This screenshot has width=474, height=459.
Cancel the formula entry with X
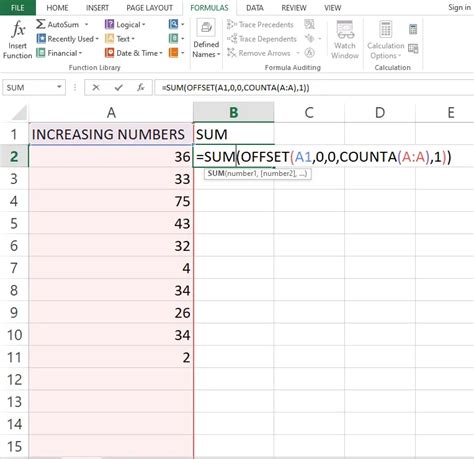coord(96,88)
